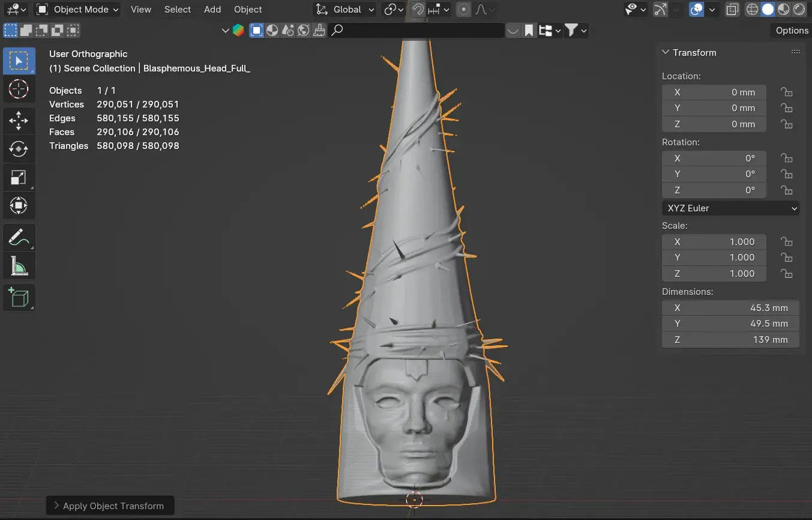The height and width of the screenshot is (520, 812).
Task: Switch to wireframe viewport shading
Action: [x=752, y=10]
